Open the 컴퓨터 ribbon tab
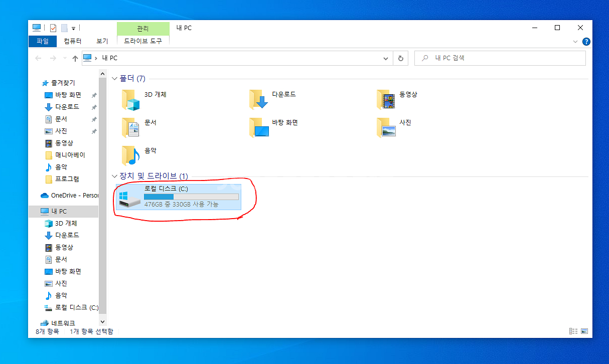The image size is (609, 364). (73, 41)
